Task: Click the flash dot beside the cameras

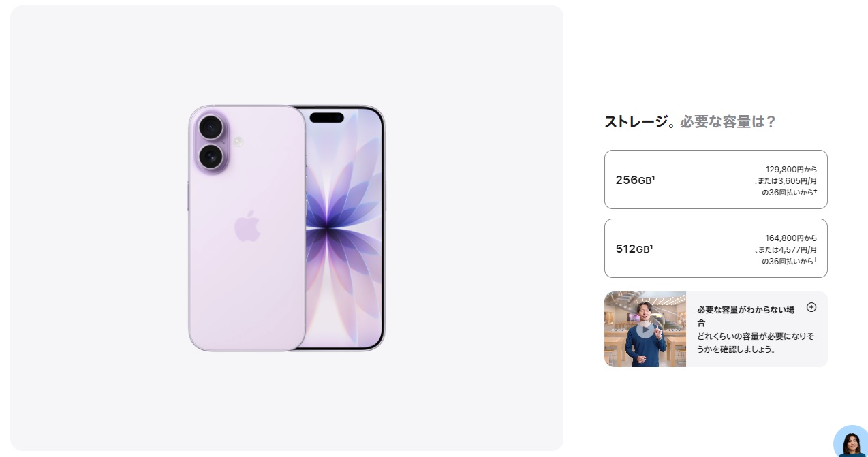Action: pos(238,142)
